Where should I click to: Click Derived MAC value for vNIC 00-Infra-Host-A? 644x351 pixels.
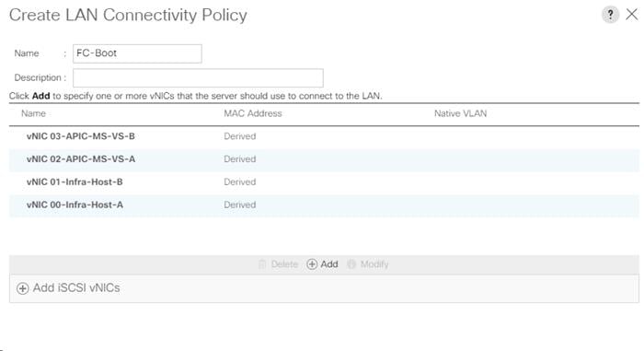pos(240,205)
